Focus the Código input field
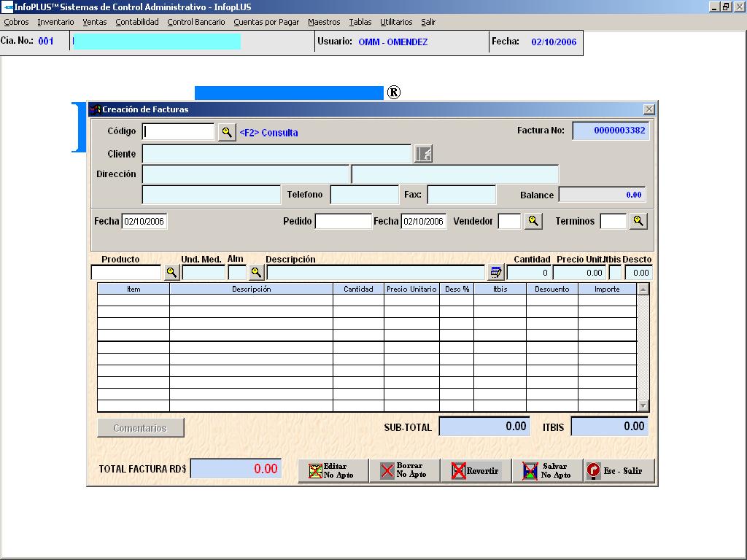The width and height of the screenshot is (747, 560). tap(178, 131)
